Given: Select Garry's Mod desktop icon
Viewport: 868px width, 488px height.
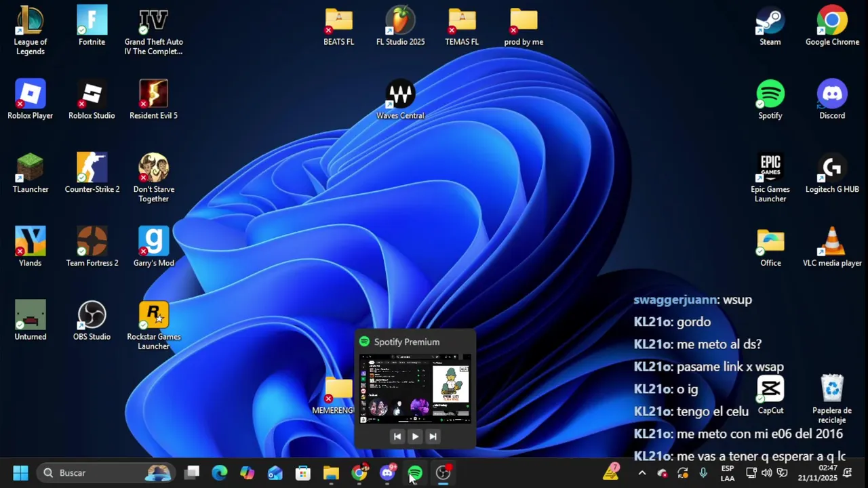Looking at the screenshot, I should pyautogui.click(x=153, y=247).
